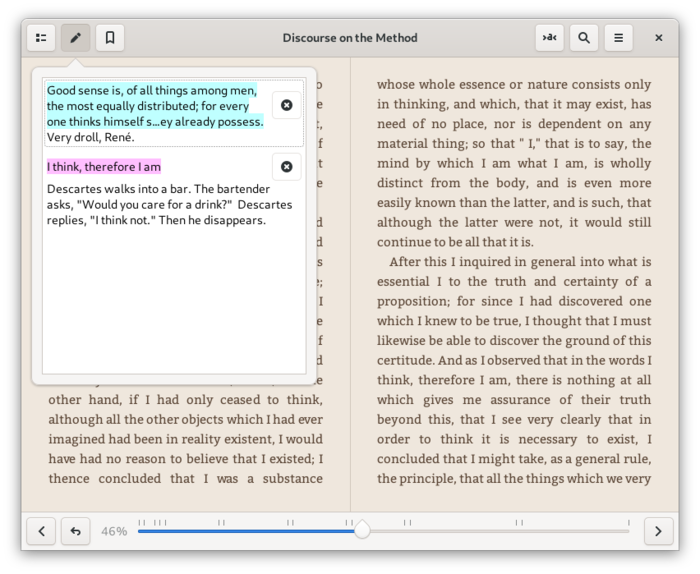Click the reading progress slider handle
The height and width of the screenshot is (574, 700).
point(362,530)
